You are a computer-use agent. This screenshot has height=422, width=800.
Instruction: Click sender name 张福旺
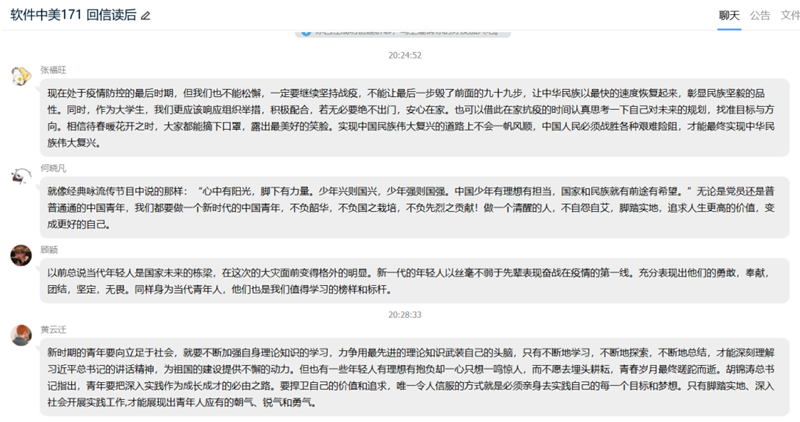pyautogui.click(x=54, y=70)
